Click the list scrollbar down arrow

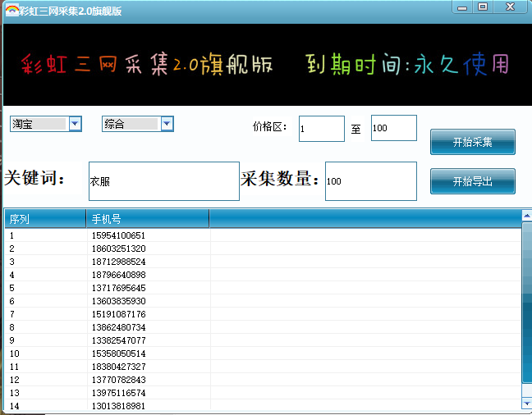(526, 404)
